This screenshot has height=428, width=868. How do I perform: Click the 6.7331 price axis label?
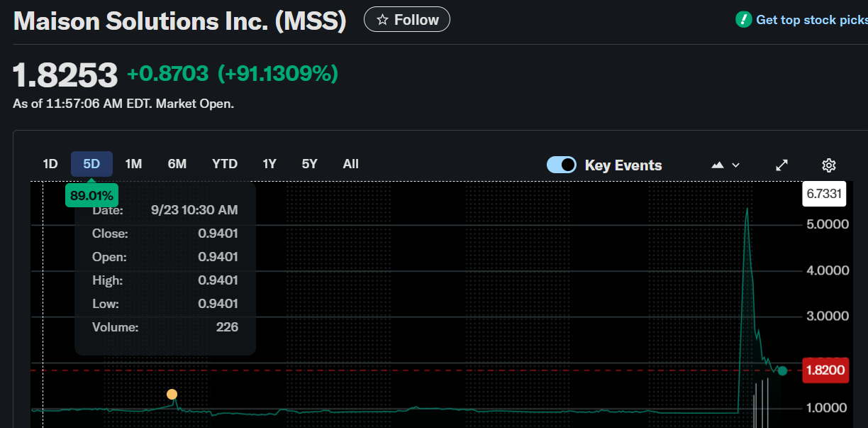[824, 194]
